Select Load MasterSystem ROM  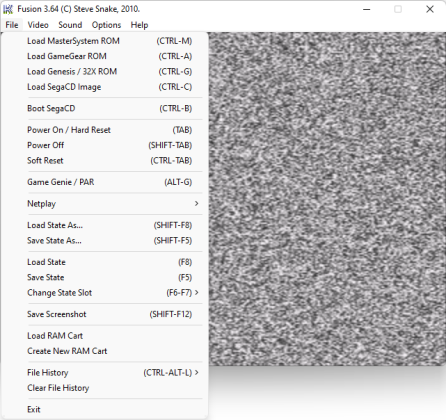[x=105, y=41]
